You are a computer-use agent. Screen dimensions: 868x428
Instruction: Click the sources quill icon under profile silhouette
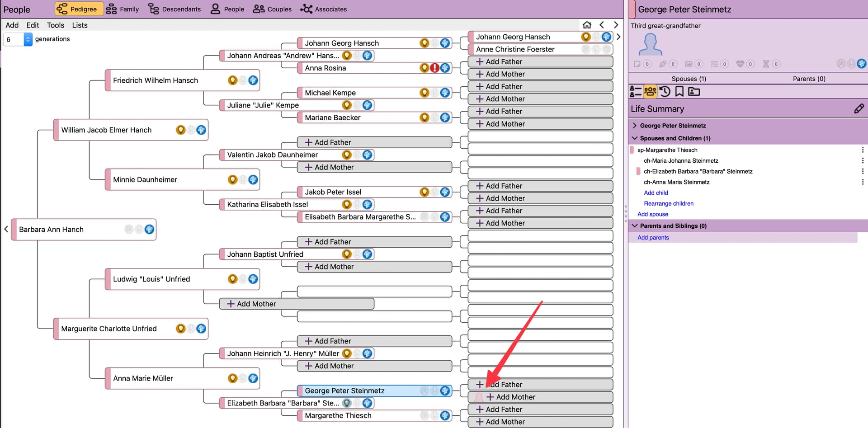[663, 64]
